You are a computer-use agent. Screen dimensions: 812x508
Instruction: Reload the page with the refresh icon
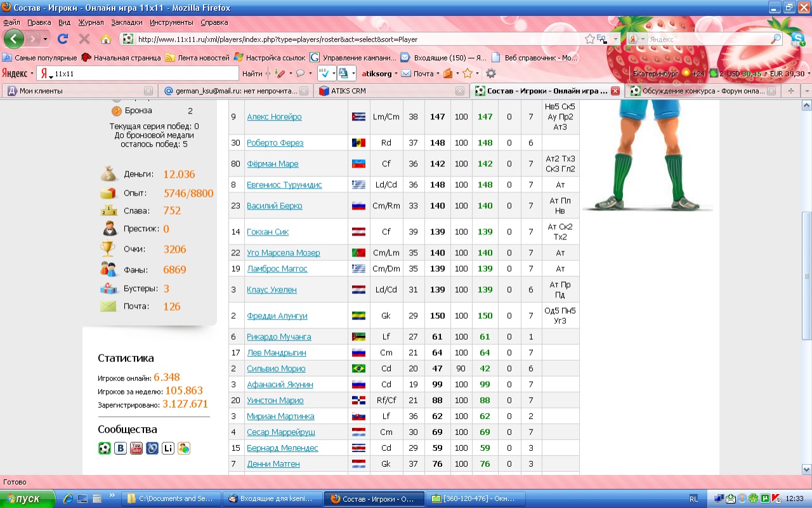coord(63,39)
